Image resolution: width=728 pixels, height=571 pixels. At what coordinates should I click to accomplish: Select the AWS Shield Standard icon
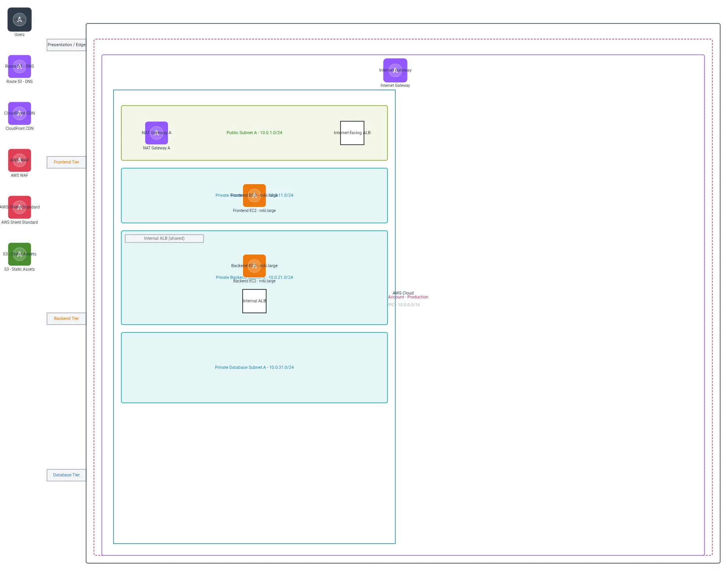pyautogui.click(x=20, y=207)
